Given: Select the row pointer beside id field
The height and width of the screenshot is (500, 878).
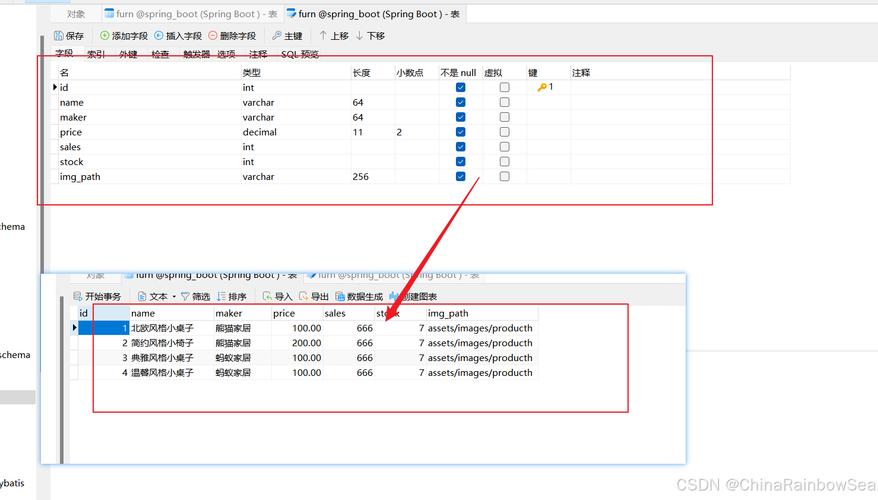Looking at the screenshot, I should tap(55, 87).
